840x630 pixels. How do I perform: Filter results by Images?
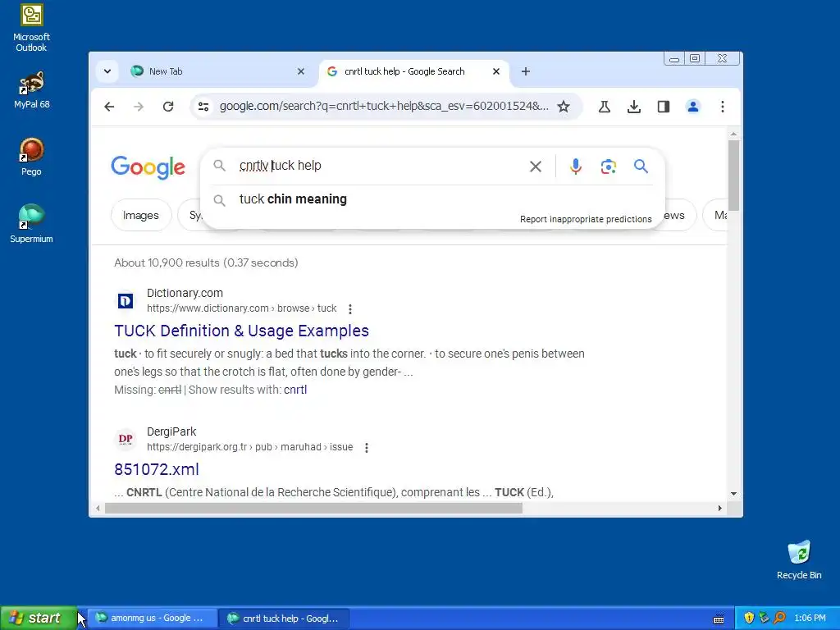141,216
